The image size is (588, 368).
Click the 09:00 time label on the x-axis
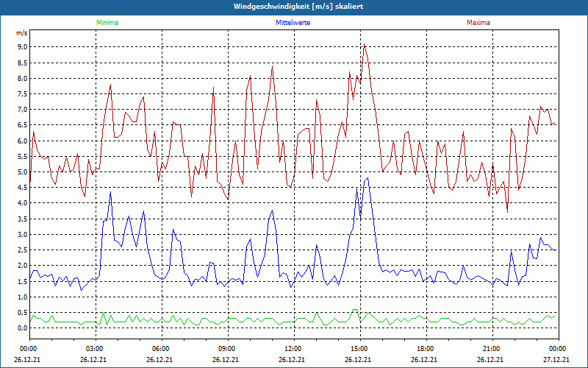point(228,349)
